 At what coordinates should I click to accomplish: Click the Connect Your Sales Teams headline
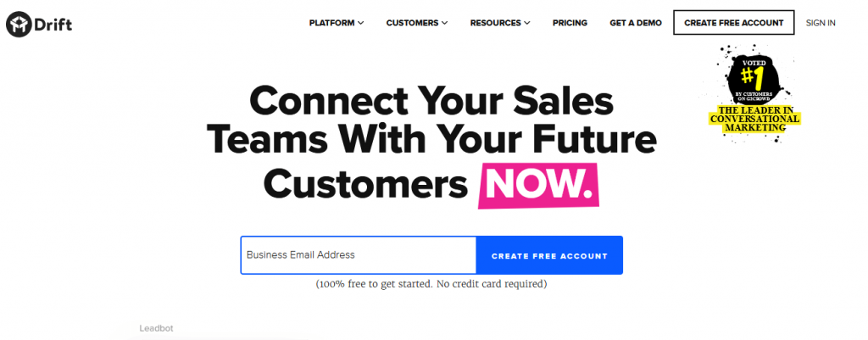pyautogui.click(x=431, y=142)
